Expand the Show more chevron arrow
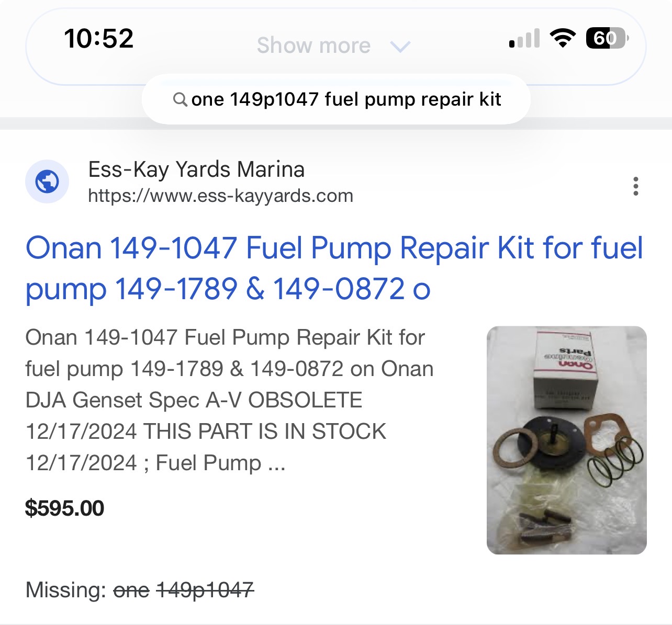The image size is (672, 625). click(x=400, y=47)
